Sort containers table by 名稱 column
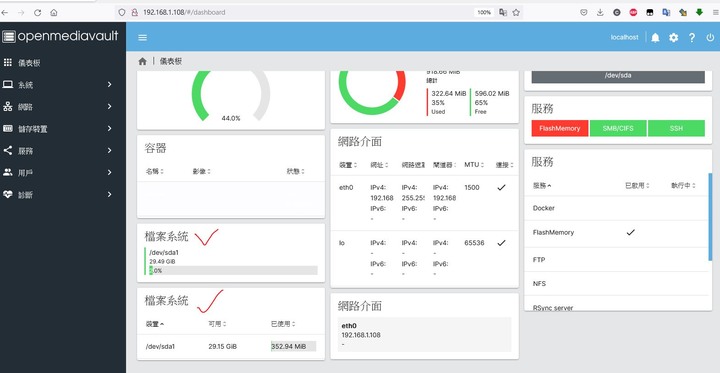This screenshot has width=720, height=373. (155, 171)
